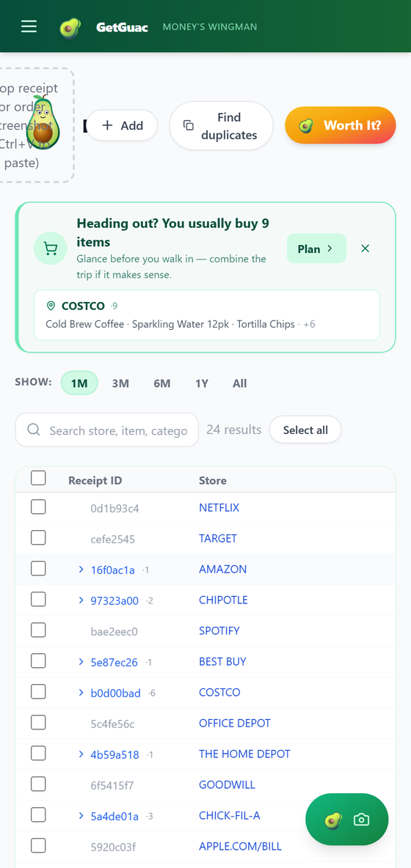Expand the AMAZON receipt 16f0ac1a
Image resolution: width=411 pixels, height=868 pixels.
click(x=81, y=569)
